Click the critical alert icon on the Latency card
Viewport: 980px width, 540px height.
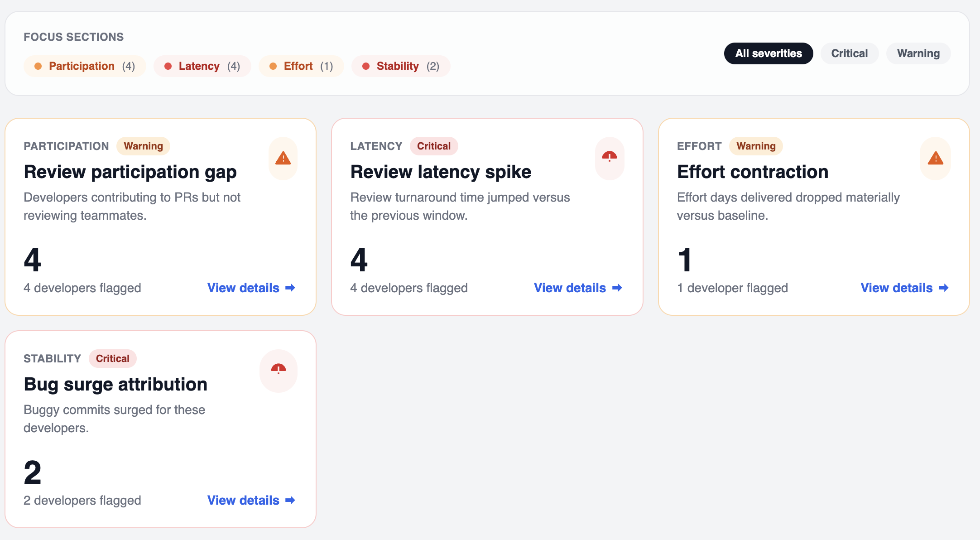click(x=610, y=158)
